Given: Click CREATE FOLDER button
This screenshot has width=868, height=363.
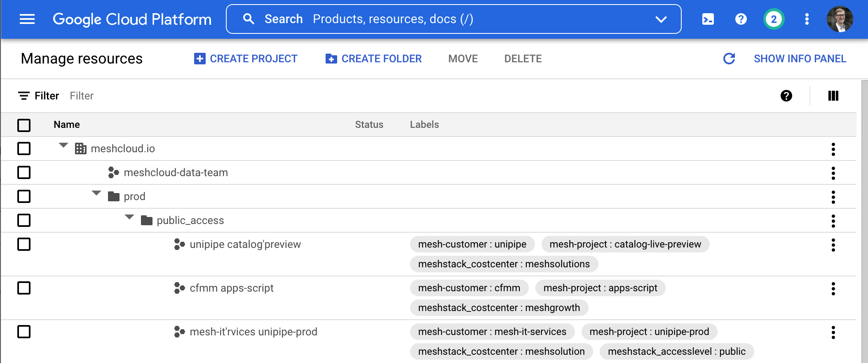Looking at the screenshot, I should pos(373,59).
